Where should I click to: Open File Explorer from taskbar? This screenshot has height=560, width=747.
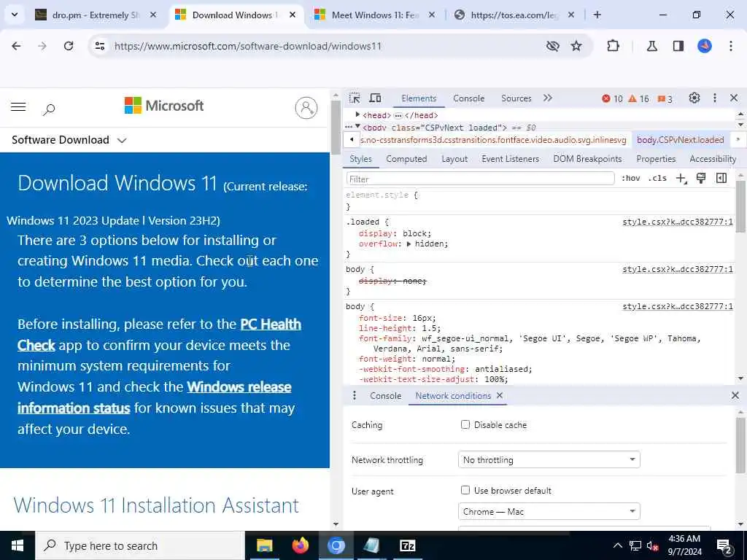tap(264, 545)
